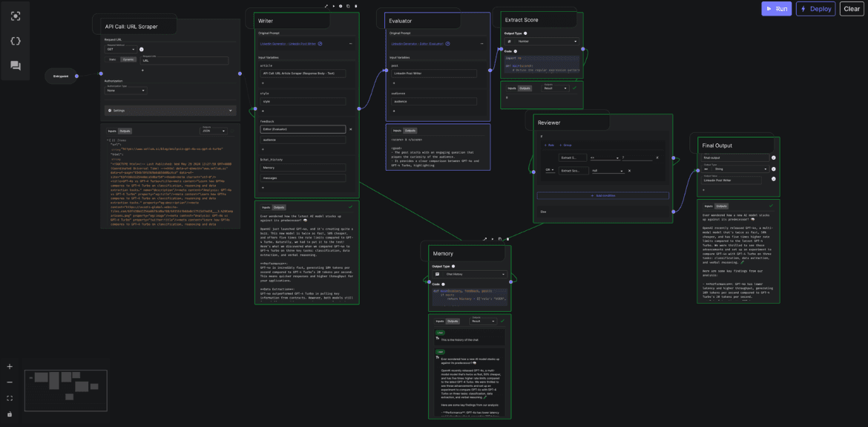Open the curly braces variables panel

[15, 41]
